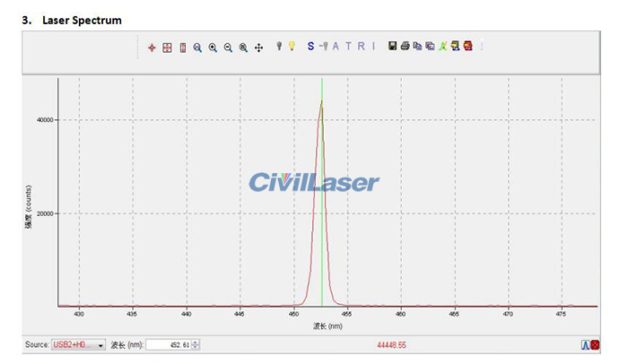This screenshot has width=628, height=364.
Task: Open the Source dropdown list
Action: (79, 345)
